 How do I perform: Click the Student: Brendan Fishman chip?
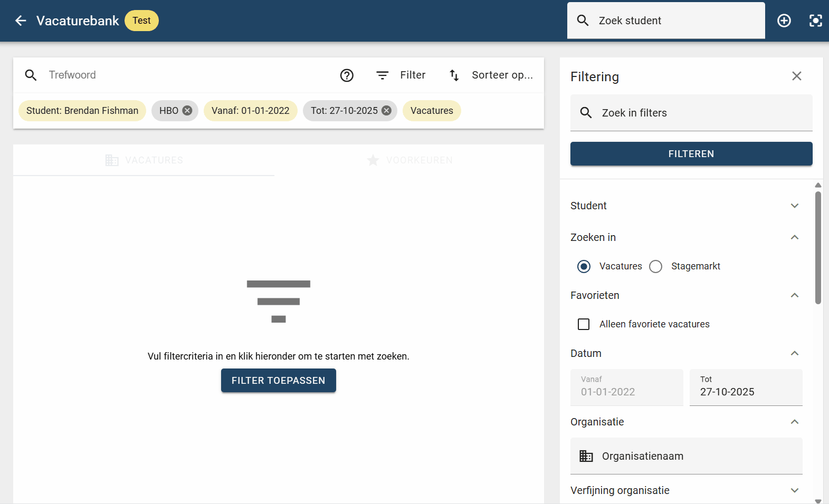(x=82, y=111)
